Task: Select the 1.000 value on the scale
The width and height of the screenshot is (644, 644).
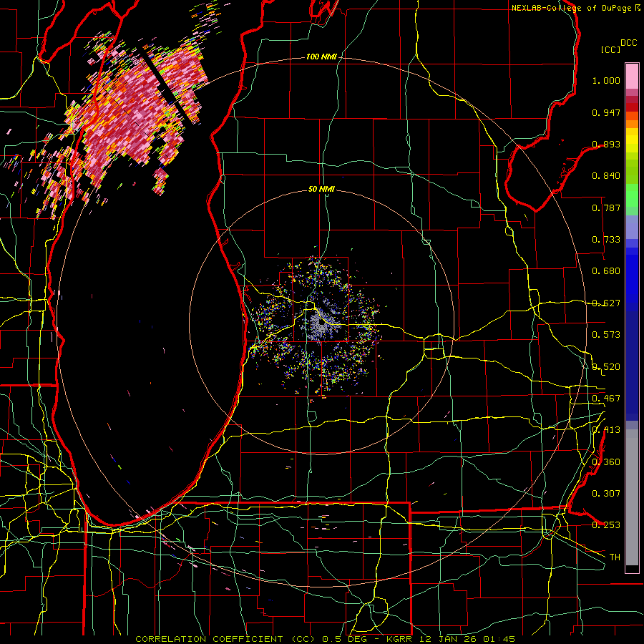Action: [606, 80]
